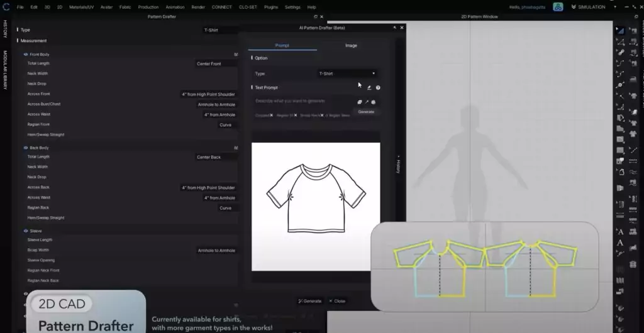Remove the Regular fit prompt tag
The width and height of the screenshot is (644, 333).
(x=296, y=116)
